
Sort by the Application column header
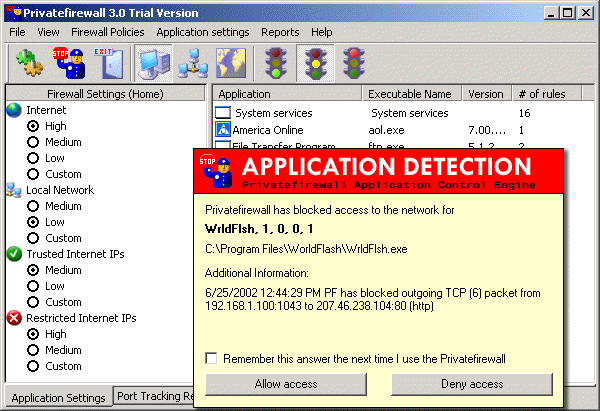tap(287, 94)
